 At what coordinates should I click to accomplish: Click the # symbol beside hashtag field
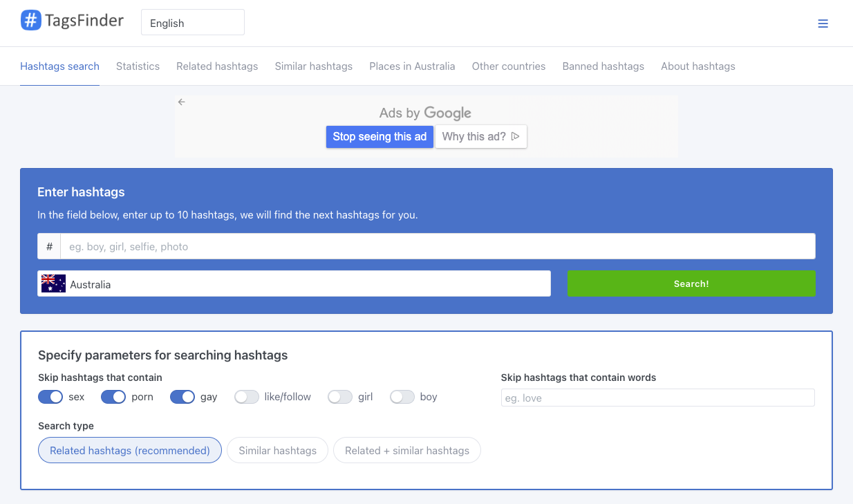click(49, 246)
